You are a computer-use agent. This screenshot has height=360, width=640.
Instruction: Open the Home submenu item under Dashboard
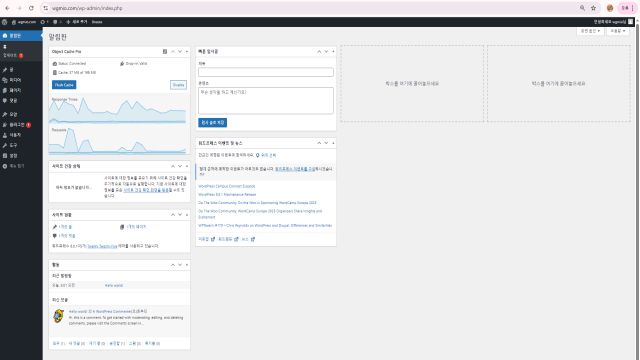click(5, 47)
